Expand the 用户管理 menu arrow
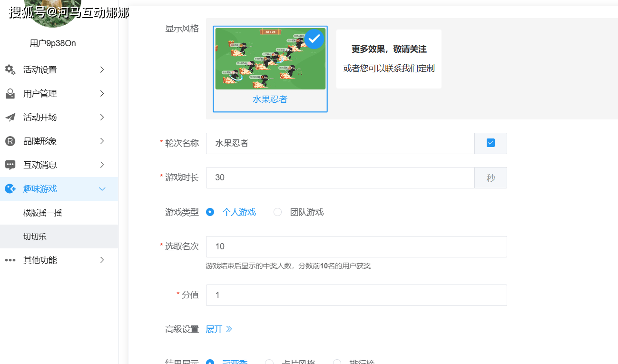 click(102, 93)
